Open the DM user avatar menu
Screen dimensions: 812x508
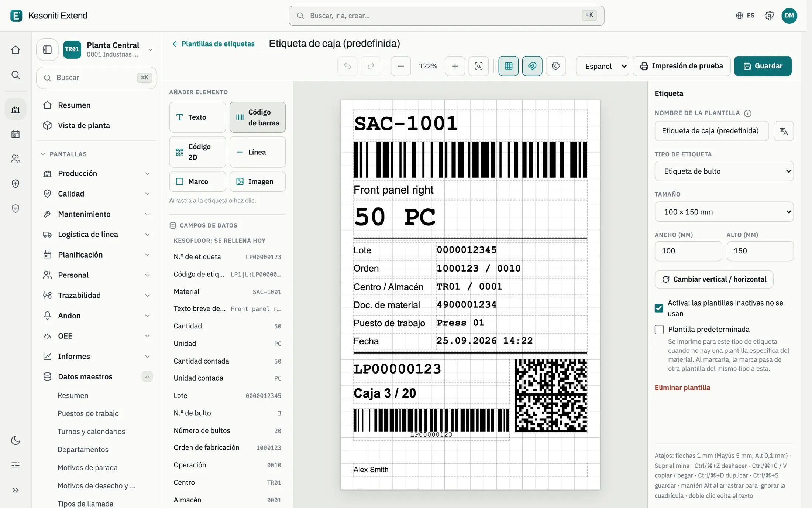(789, 16)
